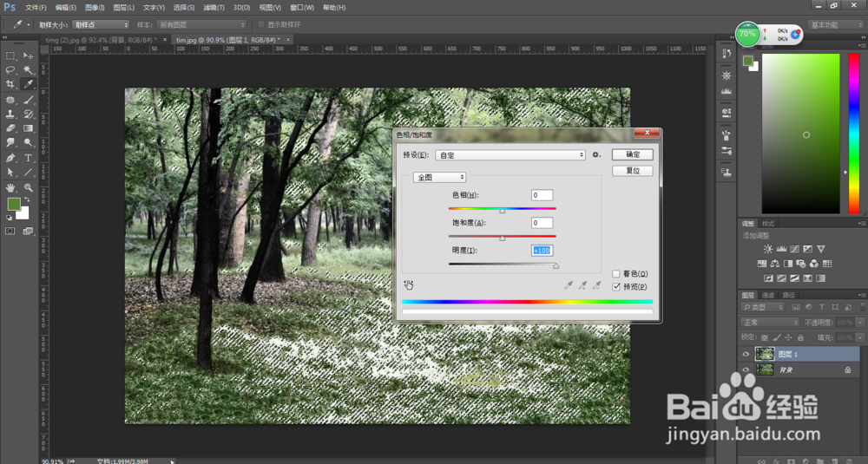
Task: Select the Brush tool
Action: [28, 100]
